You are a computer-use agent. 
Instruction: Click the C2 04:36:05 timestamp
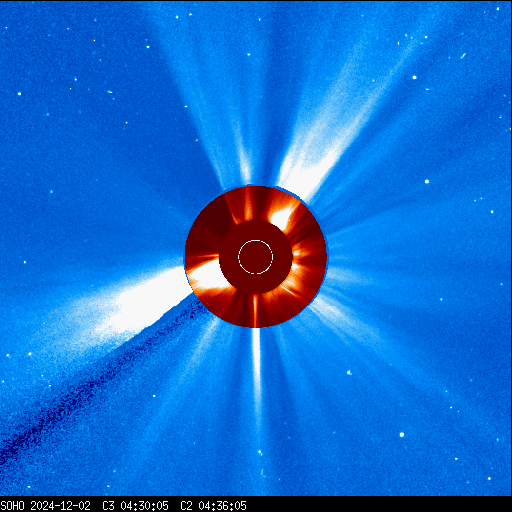click(213, 506)
